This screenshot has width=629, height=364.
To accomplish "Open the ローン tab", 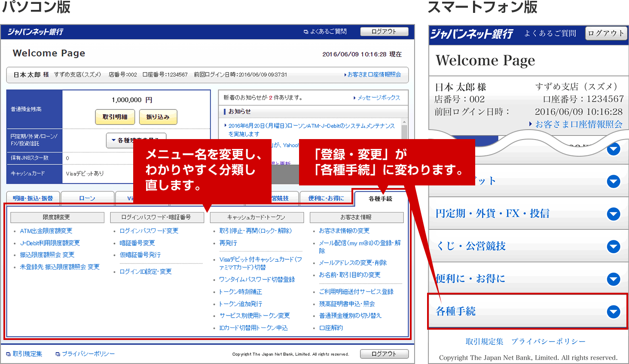I will tap(87, 198).
